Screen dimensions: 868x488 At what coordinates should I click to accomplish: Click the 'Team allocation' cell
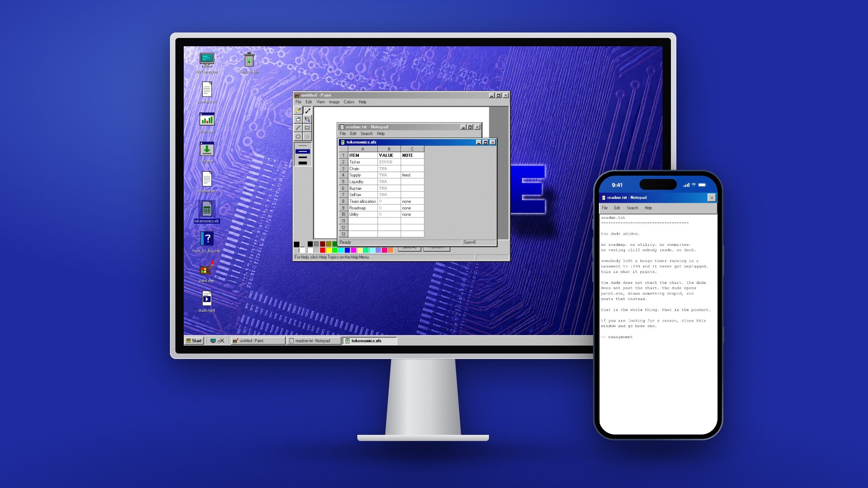pyautogui.click(x=363, y=201)
